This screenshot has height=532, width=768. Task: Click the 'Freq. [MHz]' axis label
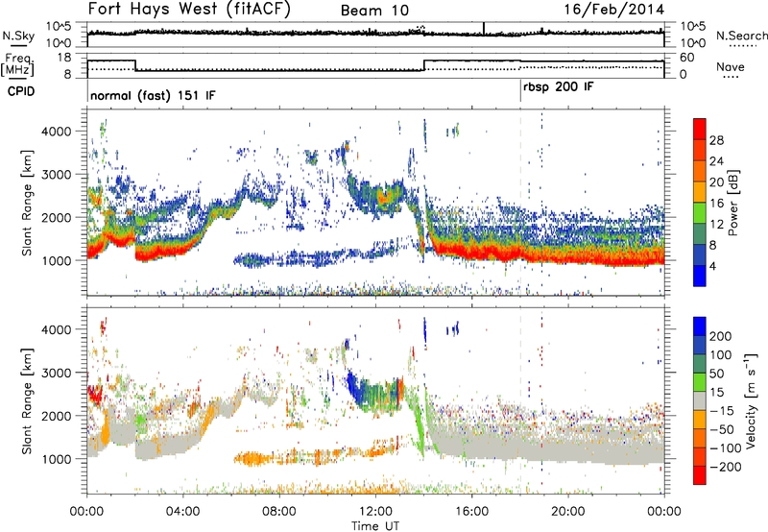pyautogui.click(x=18, y=64)
